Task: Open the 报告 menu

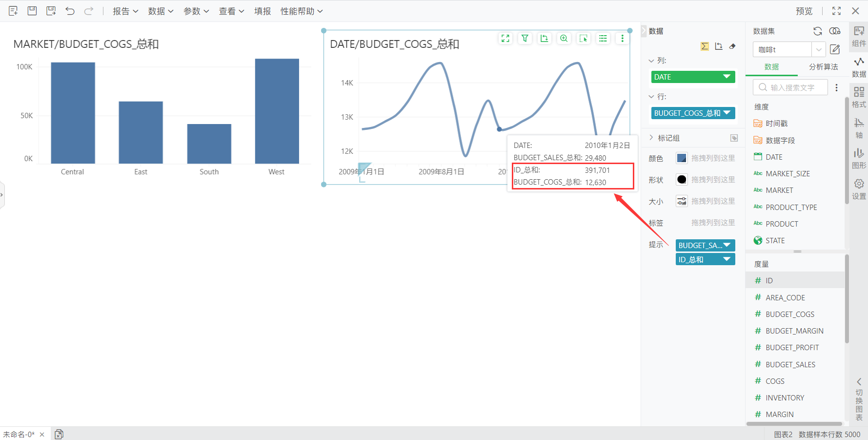Action: click(125, 11)
